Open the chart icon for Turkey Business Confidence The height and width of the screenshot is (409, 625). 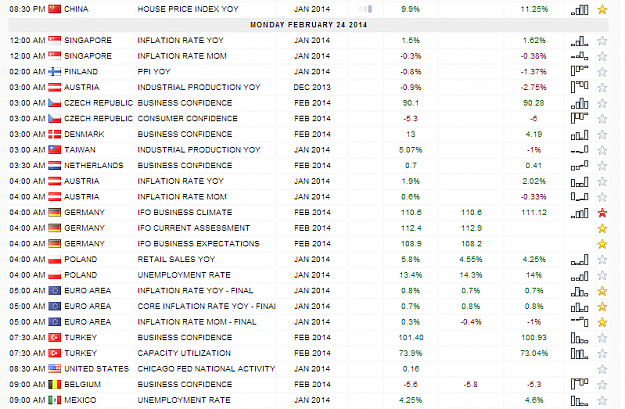tap(579, 338)
